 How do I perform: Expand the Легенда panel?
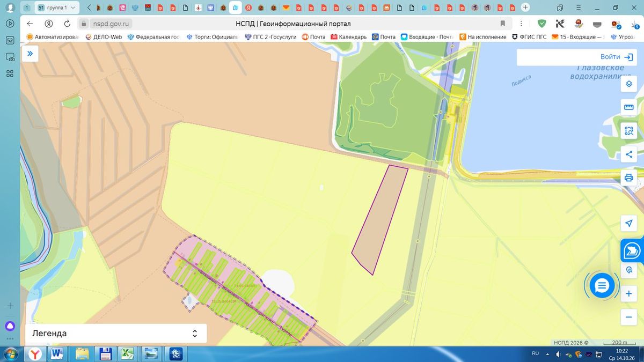(115, 334)
